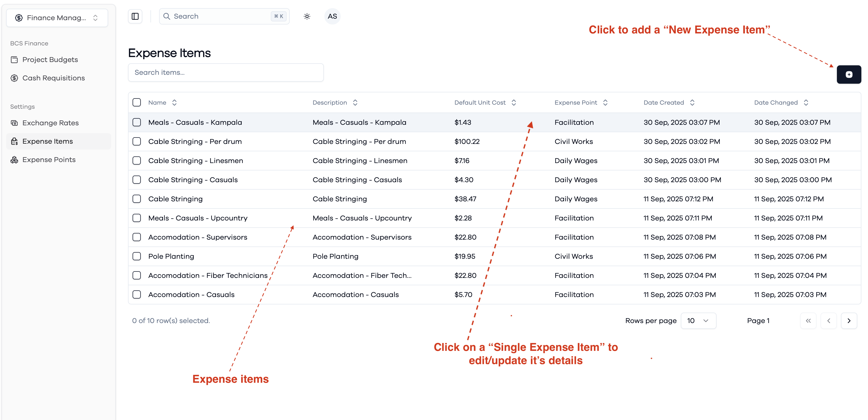Toggle the select-all checkbox in table header
The height and width of the screenshot is (420, 868).
(x=136, y=103)
